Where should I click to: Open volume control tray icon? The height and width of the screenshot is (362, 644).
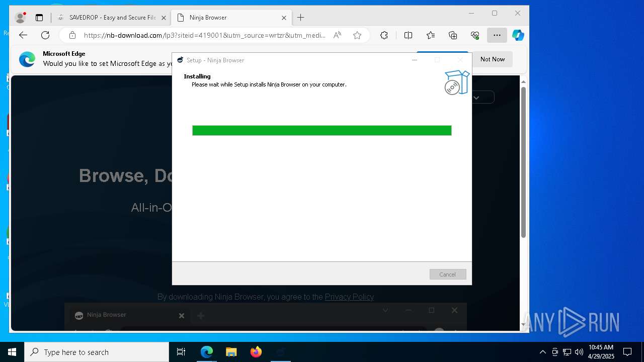click(x=579, y=352)
